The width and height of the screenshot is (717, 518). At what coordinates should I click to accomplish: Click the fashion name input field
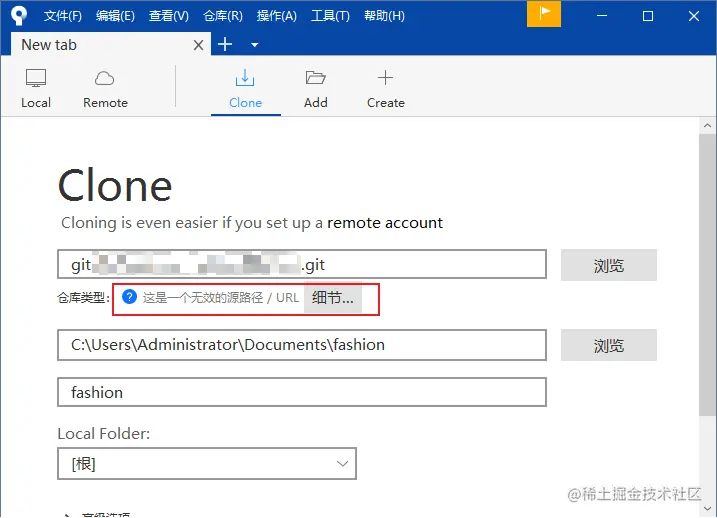[x=302, y=392]
